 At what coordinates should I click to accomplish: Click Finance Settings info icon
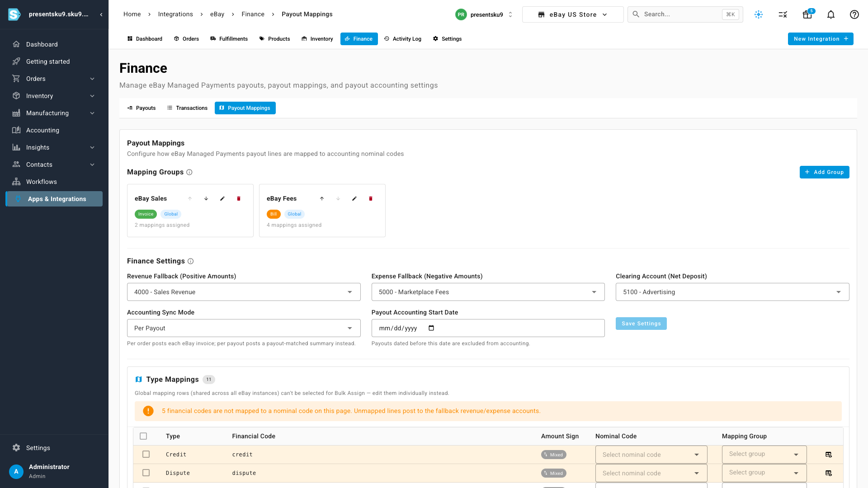191,261
